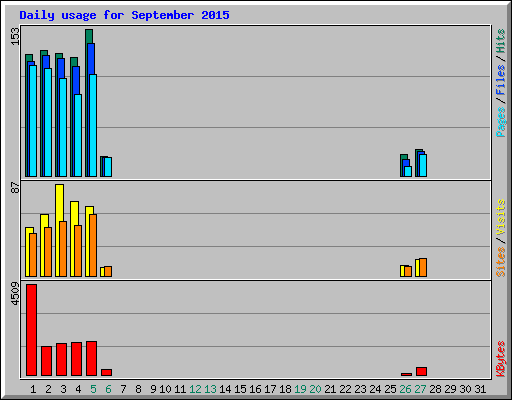Screen dimensions: 512x400
Task: Click the cyan Pages bar for day 1
Action: point(33,121)
